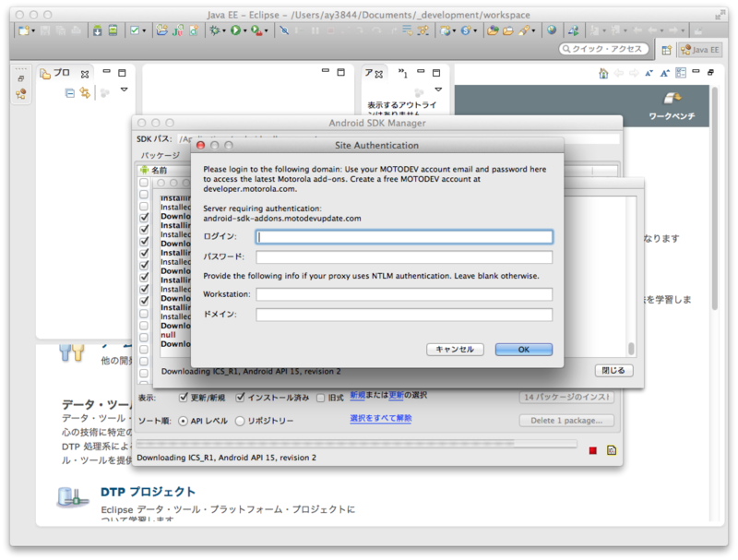Click Collapse All in the project explorer
Screen dimensions: 738x560
70,93
